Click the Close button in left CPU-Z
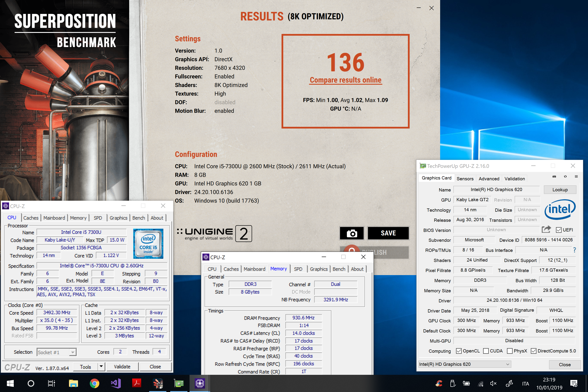 coord(155,367)
